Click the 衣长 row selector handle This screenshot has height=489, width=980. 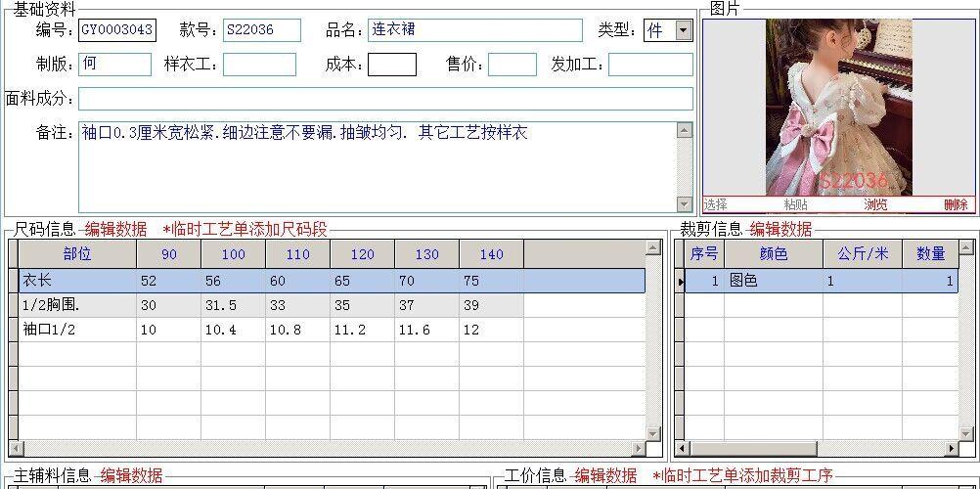[13, 281]
